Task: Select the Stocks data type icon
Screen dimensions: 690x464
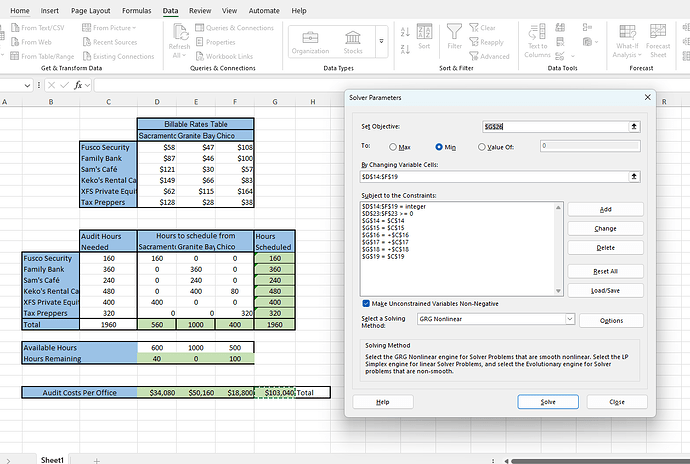Action: pyautogui.click(x=353, y=39)
